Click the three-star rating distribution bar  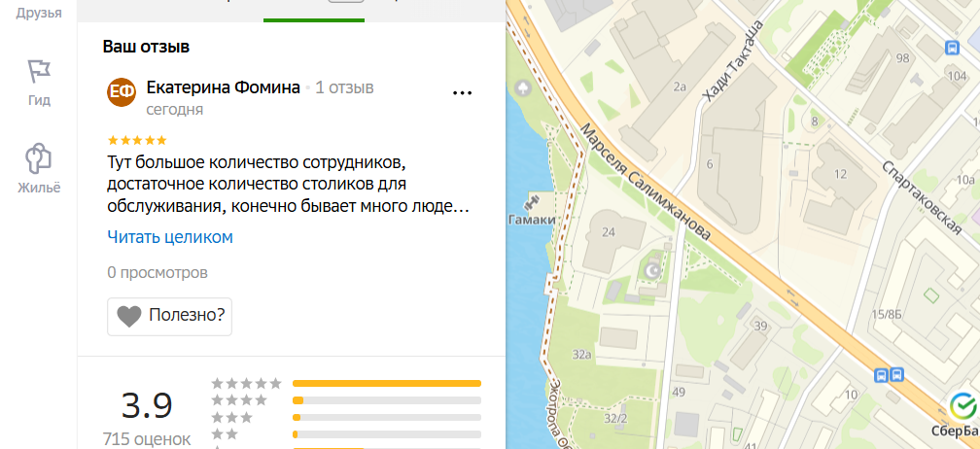tap(387, 417)
